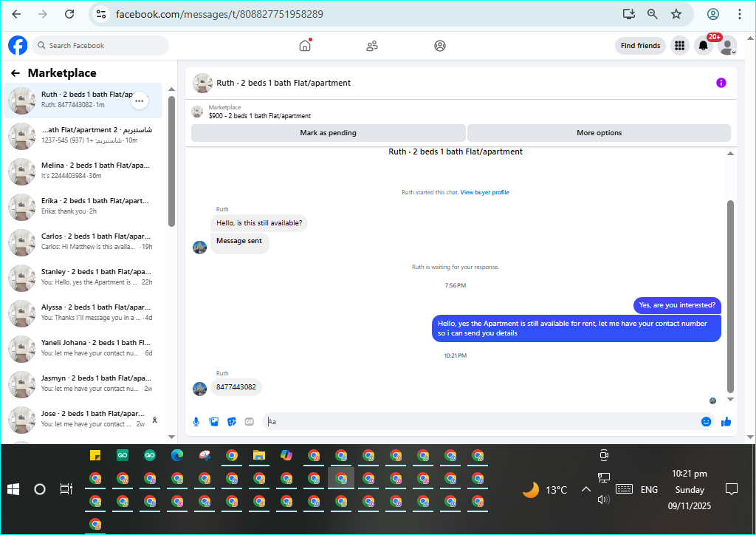Click the conversation list scrollbar
The height and width of the screenshot is (535, 756).
[171, 161]
